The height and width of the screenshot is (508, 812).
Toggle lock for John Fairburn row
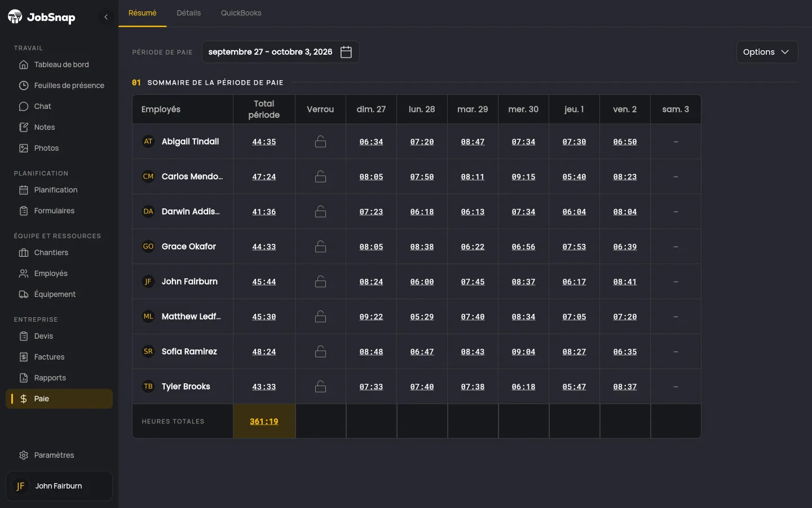pos(320,282)
